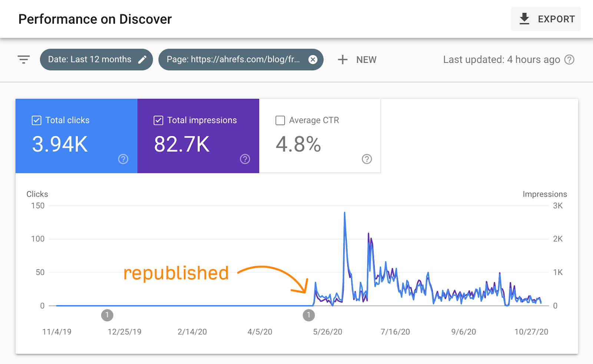
Task: Click the help icon next to Last updated
Action: tap(570, 59)
